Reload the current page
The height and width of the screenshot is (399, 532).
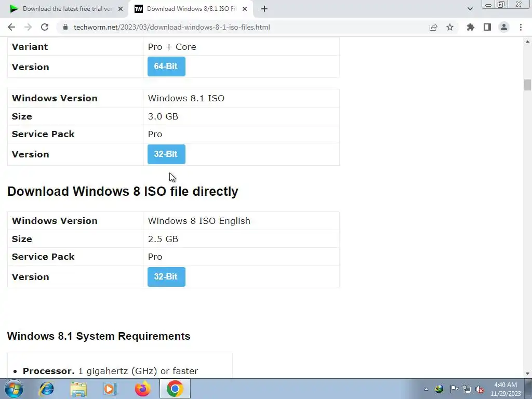[45, 27]
